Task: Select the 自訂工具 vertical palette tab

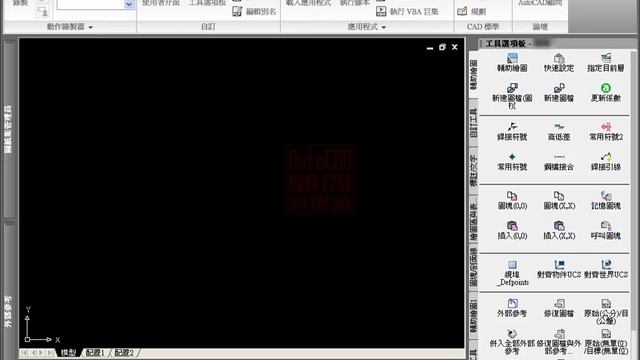Action: pos(473,122)
